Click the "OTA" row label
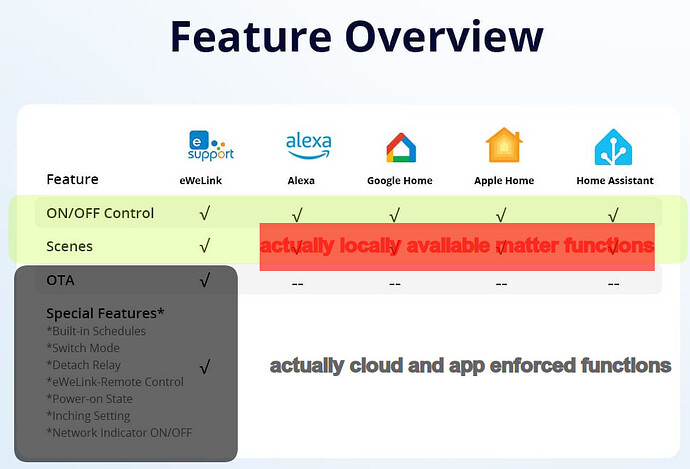690x469 pixels. (x=60, y=280)
